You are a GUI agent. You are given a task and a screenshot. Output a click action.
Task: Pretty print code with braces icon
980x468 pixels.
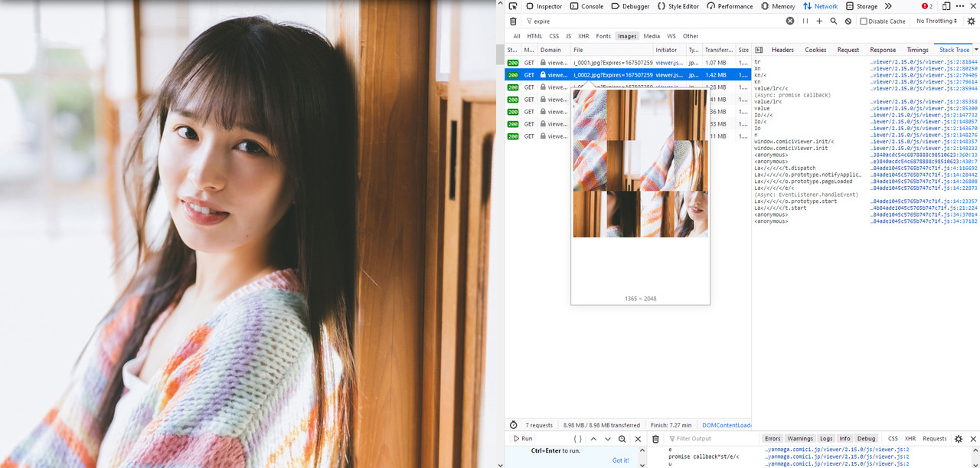point(578,439)
